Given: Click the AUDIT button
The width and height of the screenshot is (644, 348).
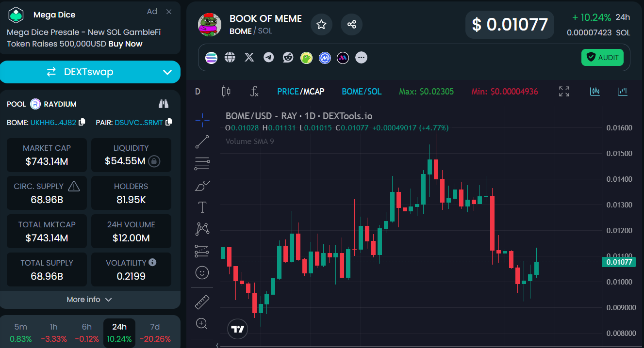Looking at the screenshot, I should [x=602, y=58].
